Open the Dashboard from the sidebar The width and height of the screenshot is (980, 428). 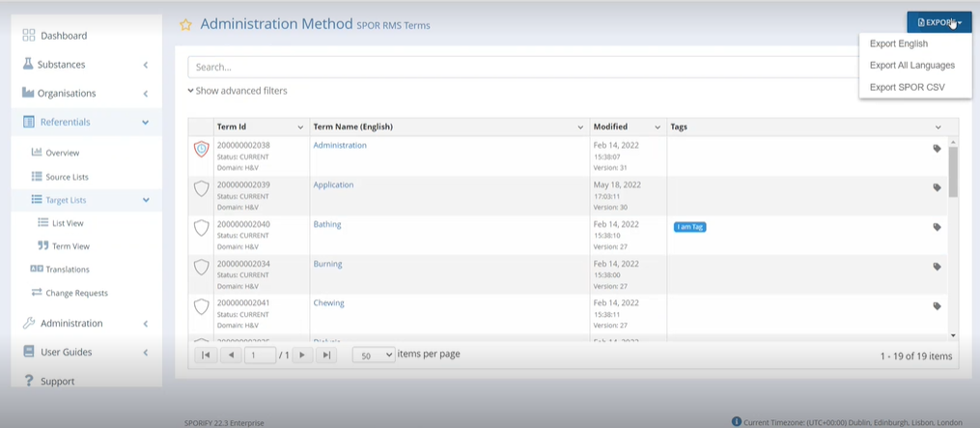64,36
